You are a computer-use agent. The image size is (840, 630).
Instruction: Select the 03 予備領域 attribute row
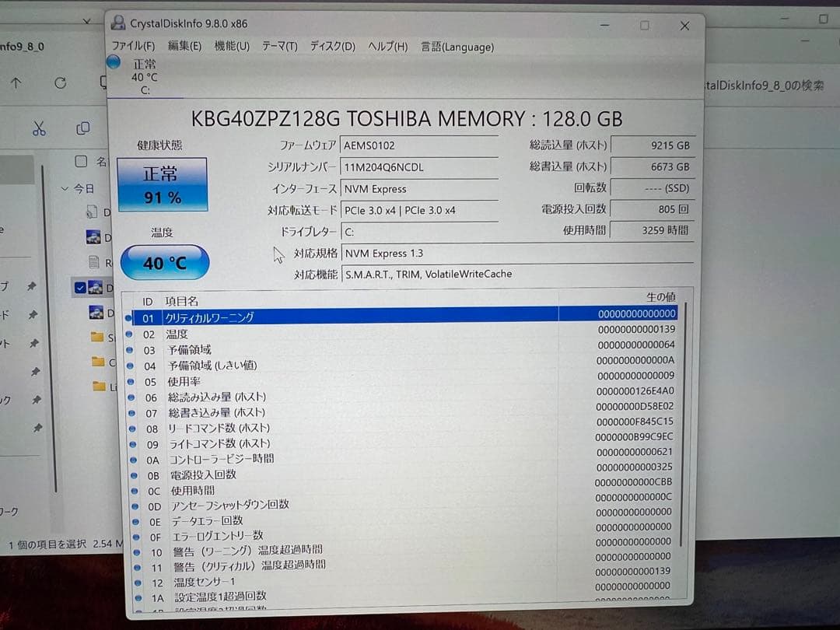[402, 349]
